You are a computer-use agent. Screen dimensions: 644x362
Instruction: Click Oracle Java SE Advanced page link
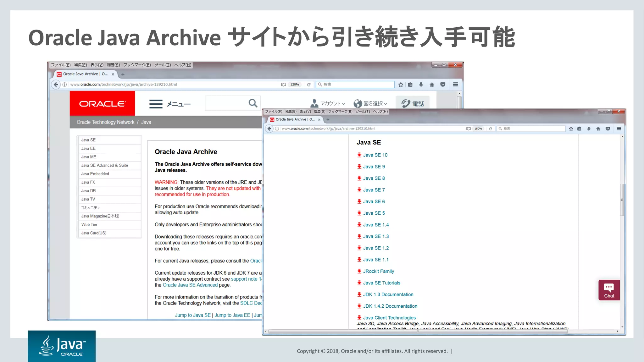190,285
